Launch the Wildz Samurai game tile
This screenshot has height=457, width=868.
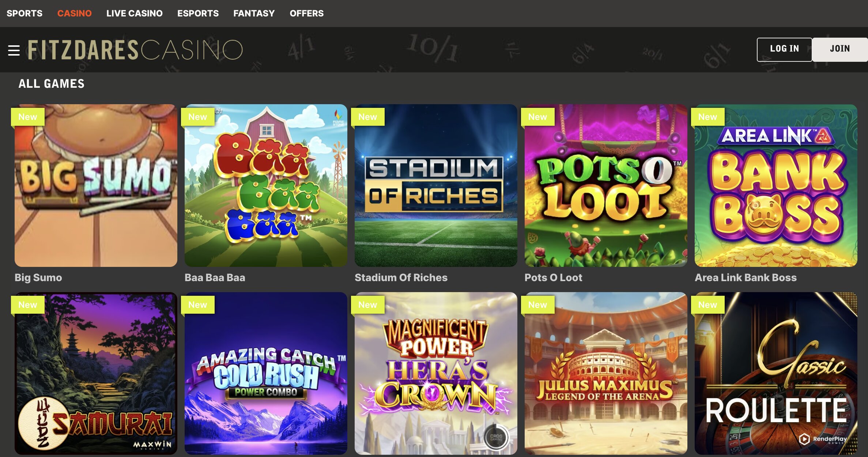[96, 373]
